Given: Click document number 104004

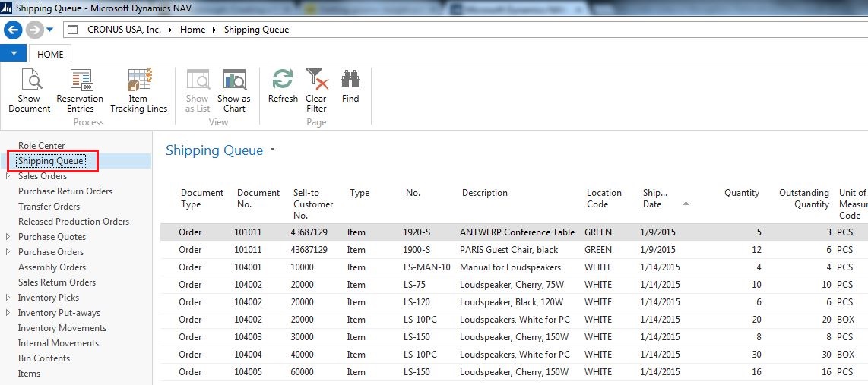Looking at the screenshot, I should tap(248, 355).
